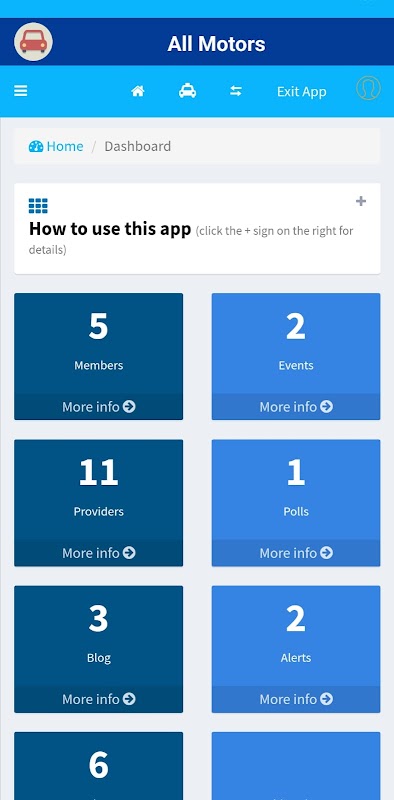The width and height of the screenshot is (394, 800).
Task: Click Exit App in the toolbar
Action: 302,92
